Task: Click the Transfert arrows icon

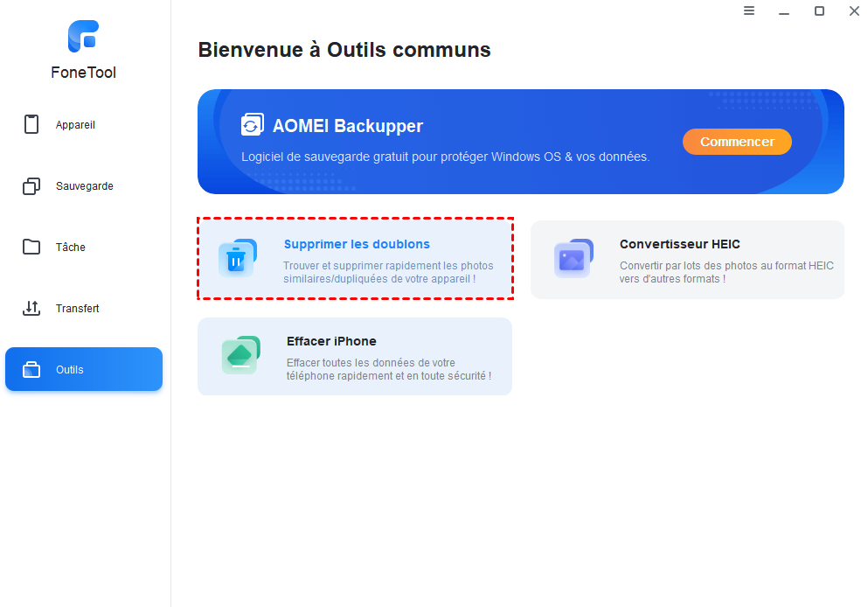Action: click(31, 309)
